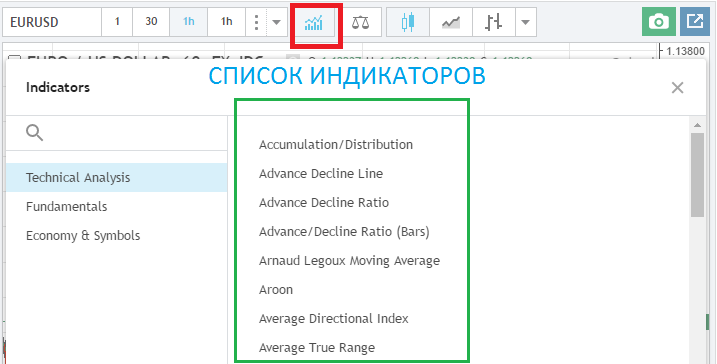Image resolution: width=717 pixels, height=364 pixels.
Task: Click the indicator search field
Action: pyautogui.click(x=117, y=133)
